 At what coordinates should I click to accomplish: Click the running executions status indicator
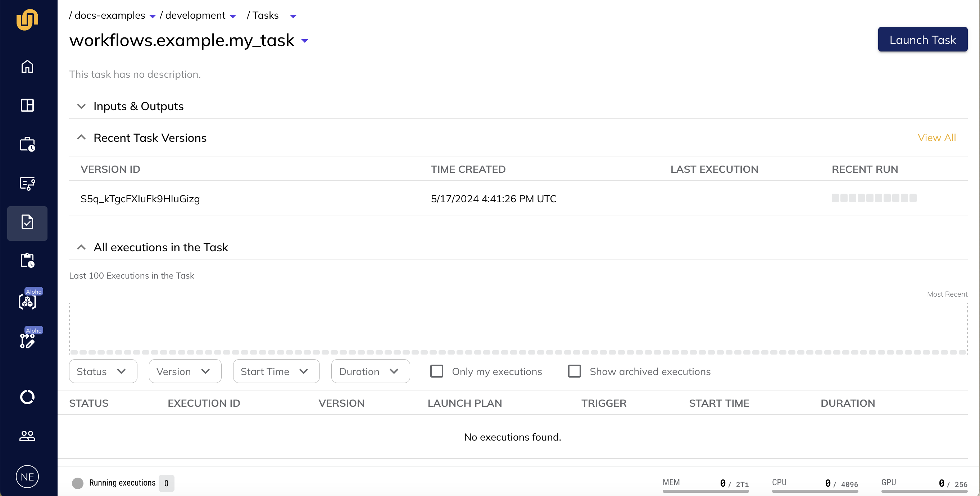[x=78, y=483]
